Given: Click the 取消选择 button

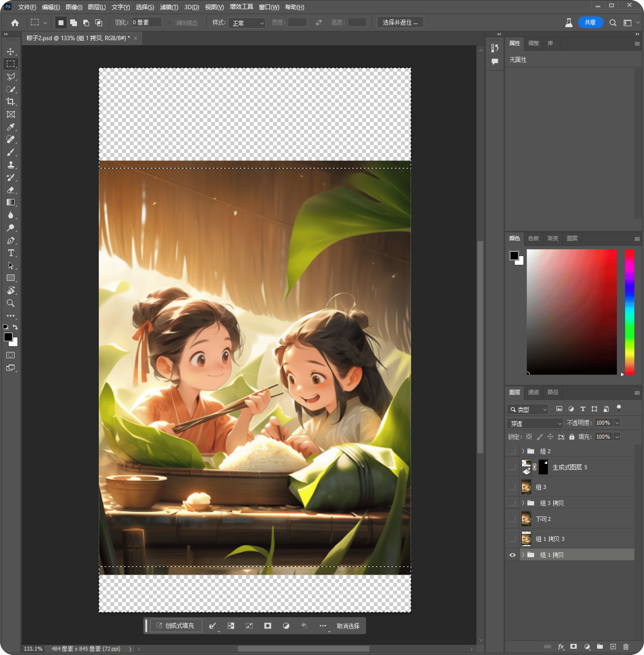Looking at the screenshot, I should 348,626.
